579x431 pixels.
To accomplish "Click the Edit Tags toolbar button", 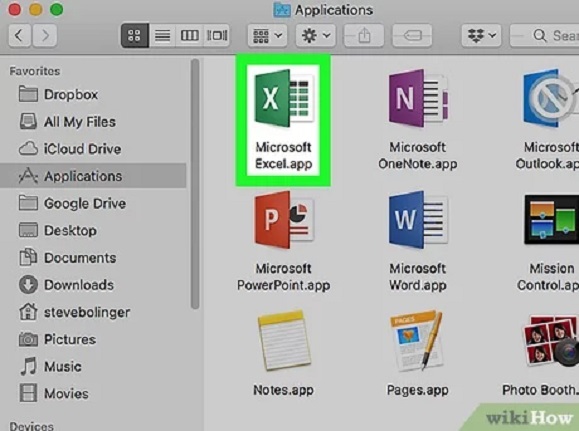I will (412, 35).
